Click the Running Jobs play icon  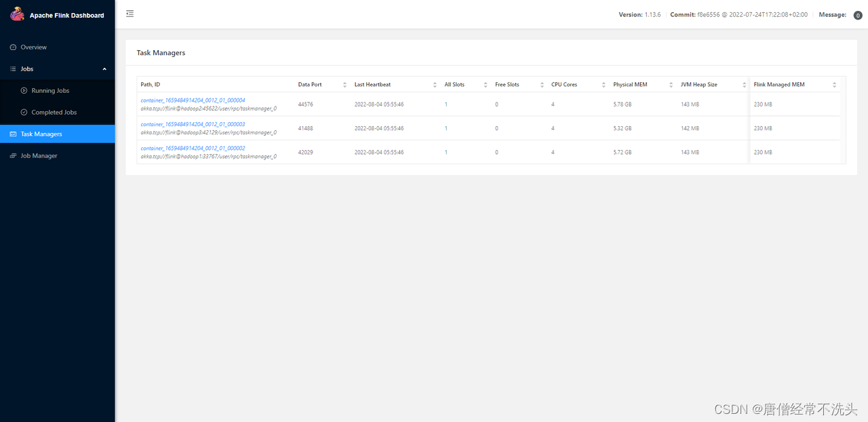point(24,91)
